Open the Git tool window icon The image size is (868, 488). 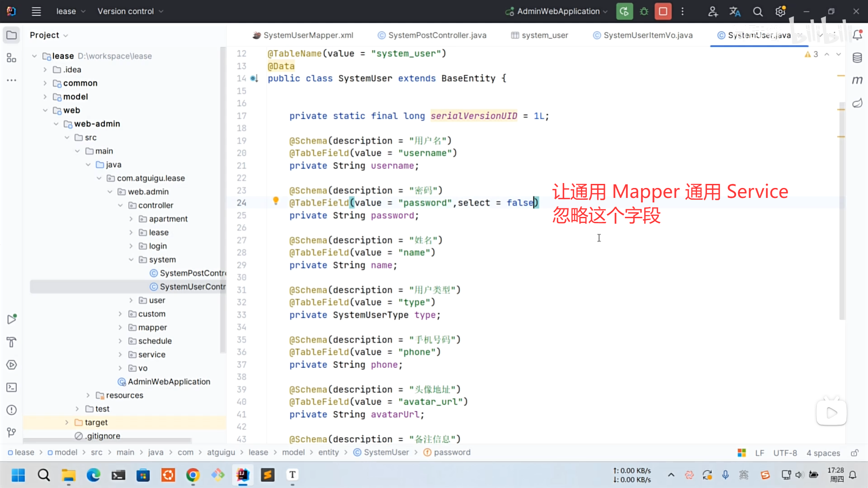tap(12, 432)
